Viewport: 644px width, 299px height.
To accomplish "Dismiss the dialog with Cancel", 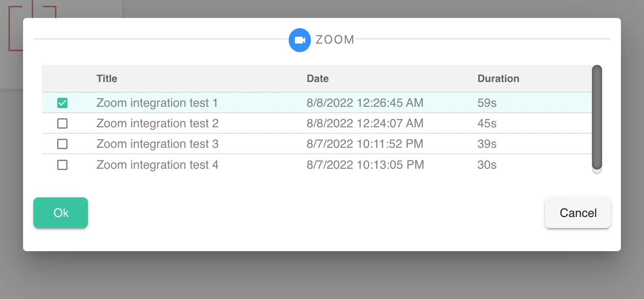I will point(578,213).
